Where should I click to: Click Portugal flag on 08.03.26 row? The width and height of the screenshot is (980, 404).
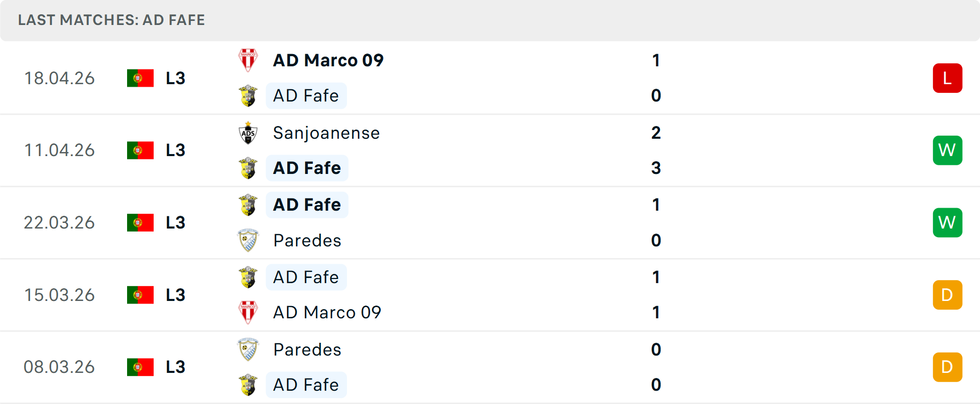pos(140,367)
